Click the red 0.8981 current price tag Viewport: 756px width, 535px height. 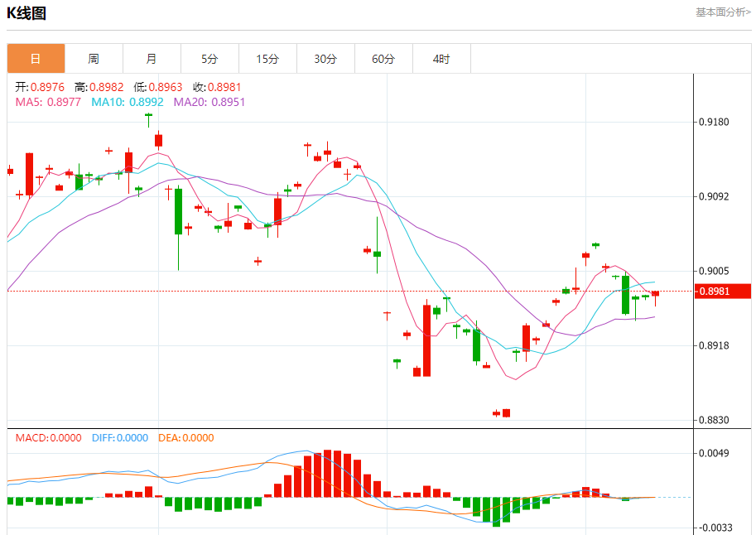click(x=723, y=292)
